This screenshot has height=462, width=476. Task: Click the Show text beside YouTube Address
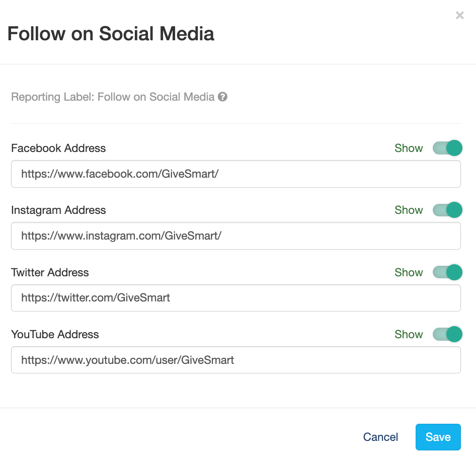coord(409,334)
